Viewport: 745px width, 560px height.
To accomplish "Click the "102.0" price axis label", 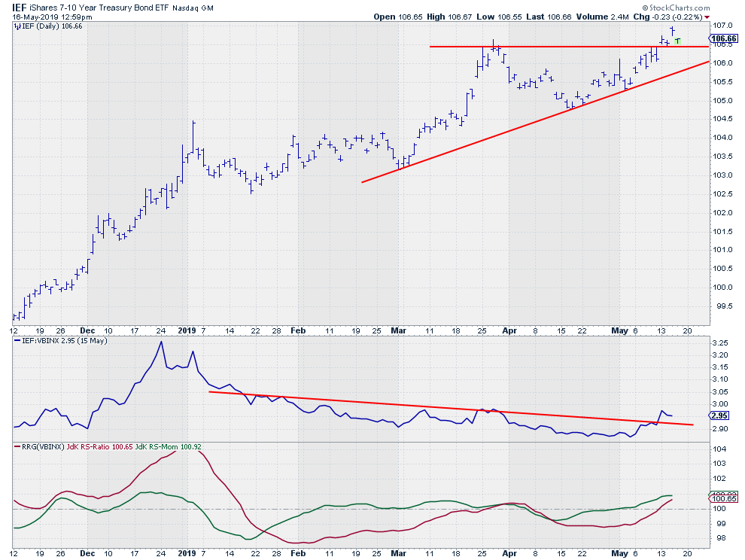I will (x=721, y=212).
